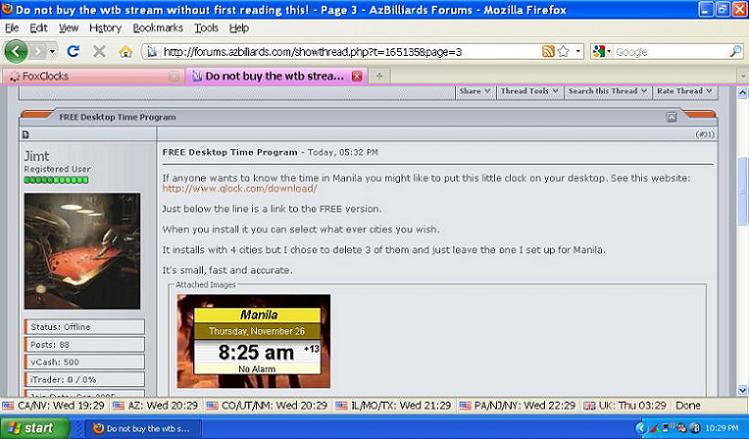Screen dimensions: 749x439
Task: Bookmark this page with the star icon
Action: coord(564,51)
